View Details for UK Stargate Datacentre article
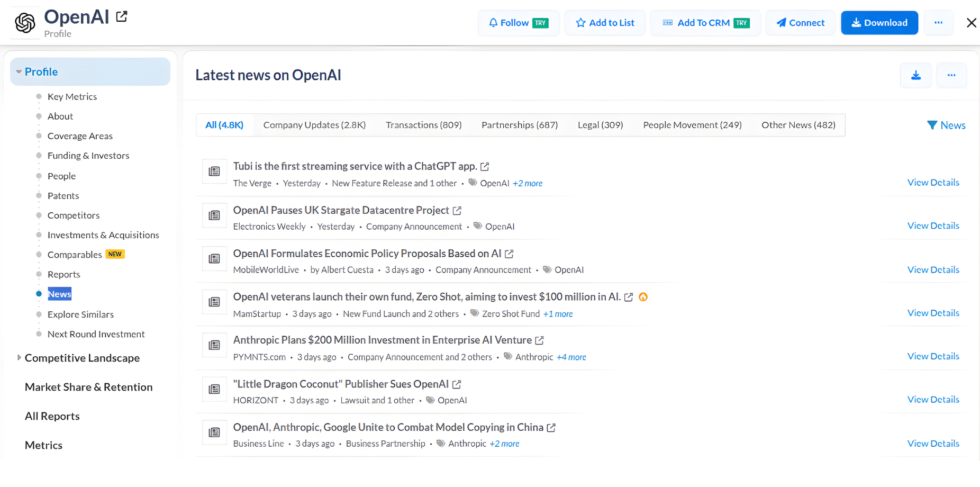The width and height of the screenshot is (980, 487). click(933, 226)
